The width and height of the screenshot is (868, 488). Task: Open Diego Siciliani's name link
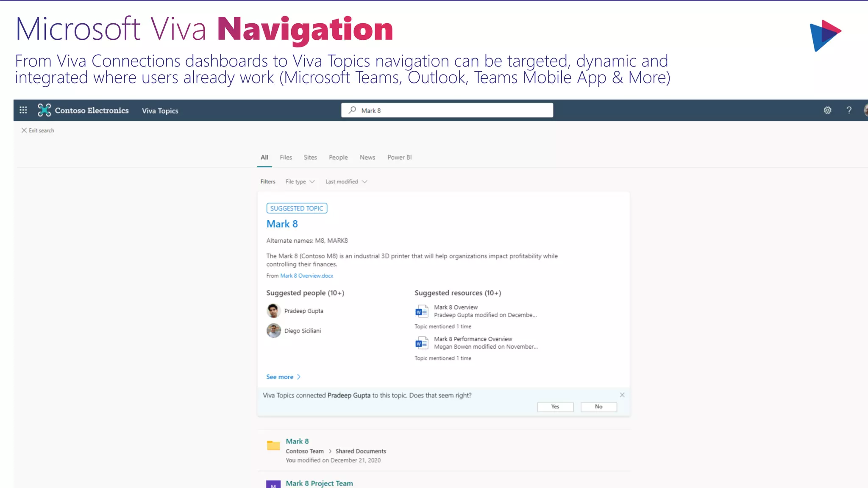click(302, 331)
